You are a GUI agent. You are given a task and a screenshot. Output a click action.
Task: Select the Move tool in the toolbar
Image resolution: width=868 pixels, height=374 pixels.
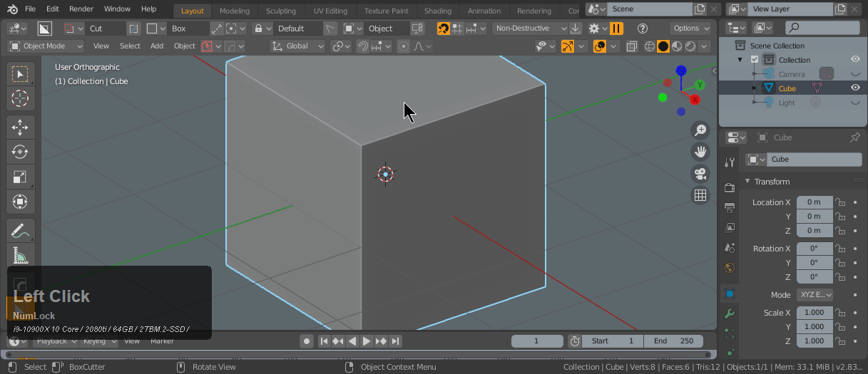coord(20,128)
